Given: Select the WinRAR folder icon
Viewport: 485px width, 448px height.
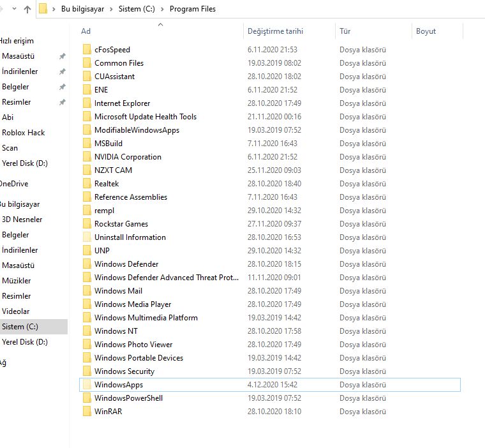Looking at the screenshot, I should 87,412.
